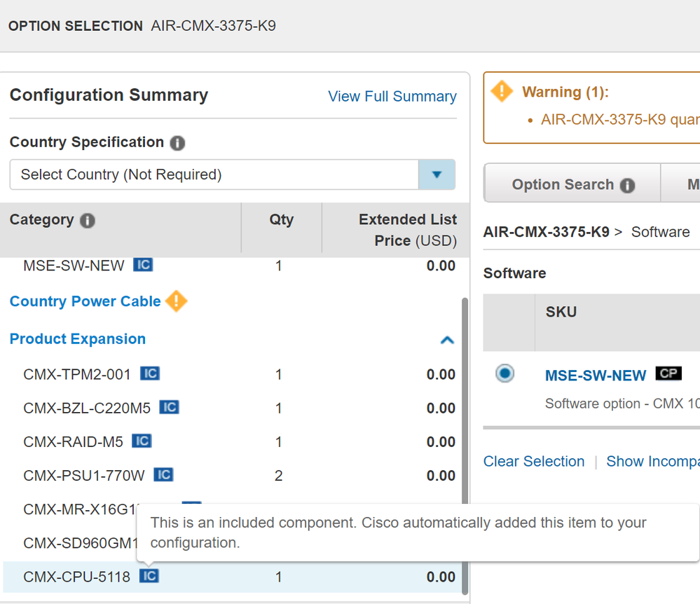Click the CMX-PSU1-770W row label

(84, 476)
